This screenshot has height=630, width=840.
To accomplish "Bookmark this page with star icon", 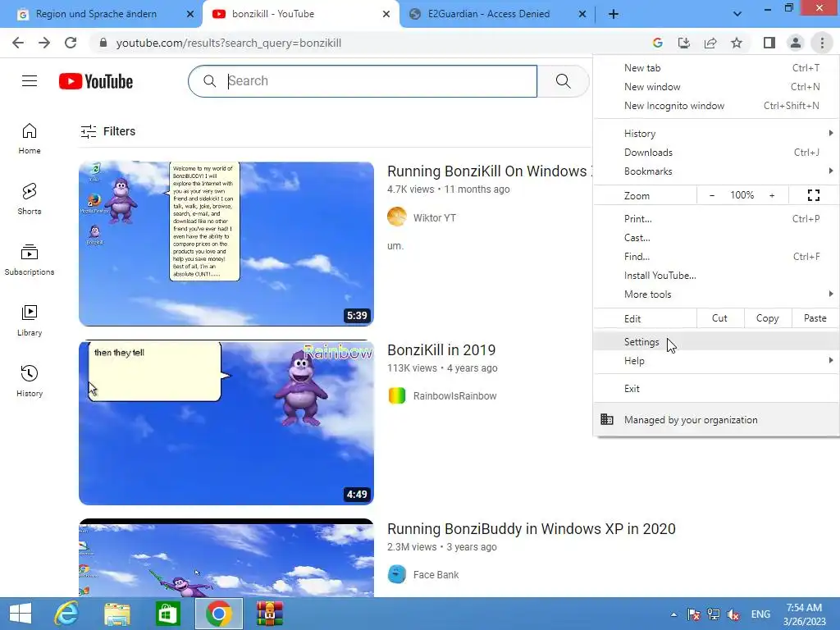I will 737,43.
